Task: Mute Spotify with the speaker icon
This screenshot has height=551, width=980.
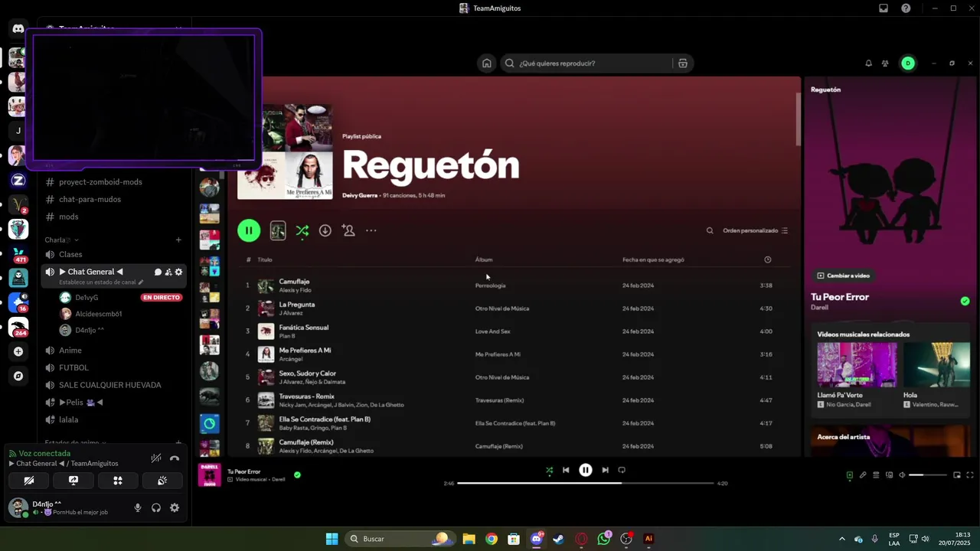Action: [x=902, y=475]
